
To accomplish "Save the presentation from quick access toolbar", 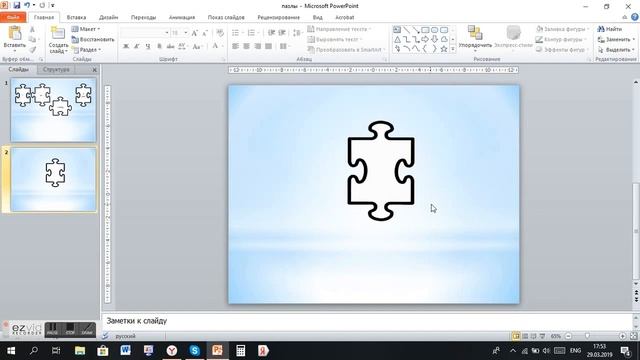I will click(17, 5).
